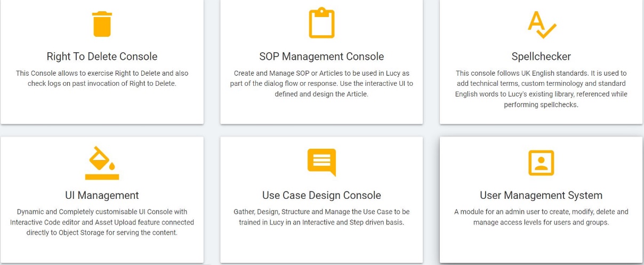Open the User Management System title
Viewport: 644px width, 265px height.
[541, 195]
